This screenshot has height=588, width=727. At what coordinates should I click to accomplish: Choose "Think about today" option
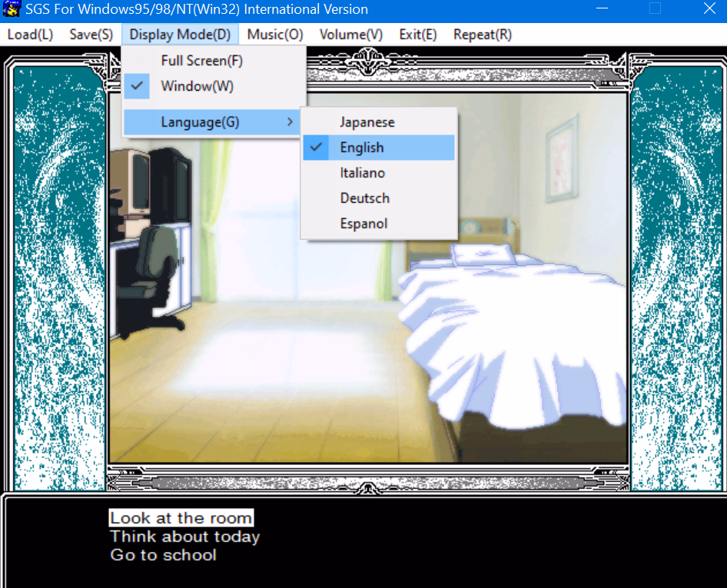[185, 537]
